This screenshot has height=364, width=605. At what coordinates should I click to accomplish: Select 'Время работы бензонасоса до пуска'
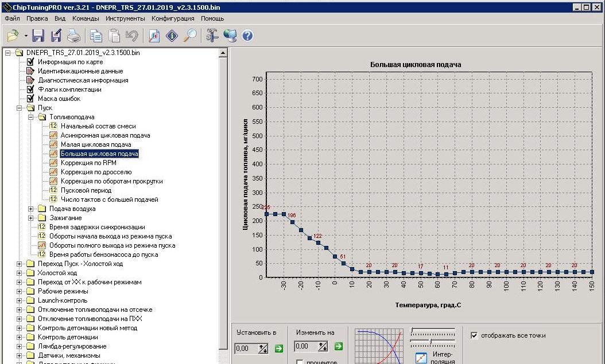click(x=103, y=255)
